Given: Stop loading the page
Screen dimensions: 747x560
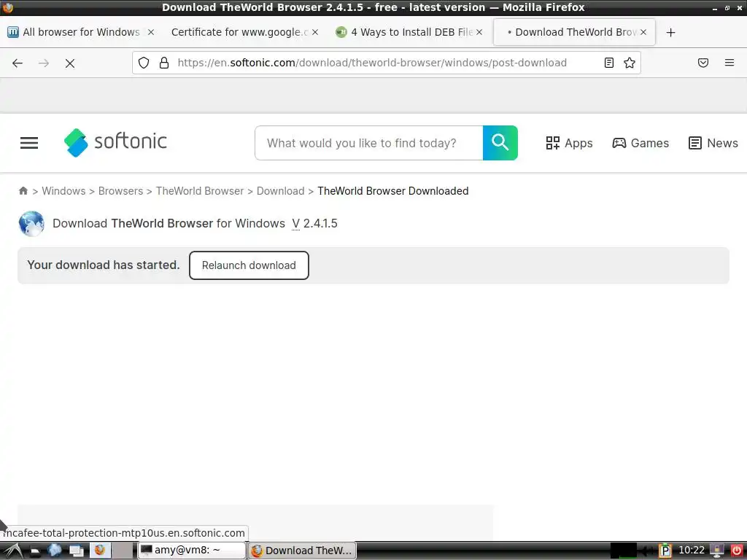Looking at the screenshot, I should [x=70, y=63].
